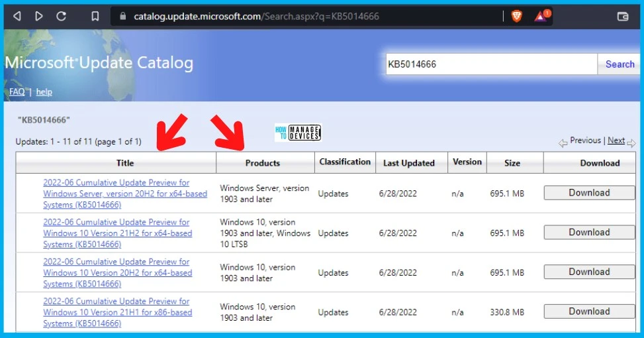Click Windows Server, version 1903 and later cell

(265, 194)
